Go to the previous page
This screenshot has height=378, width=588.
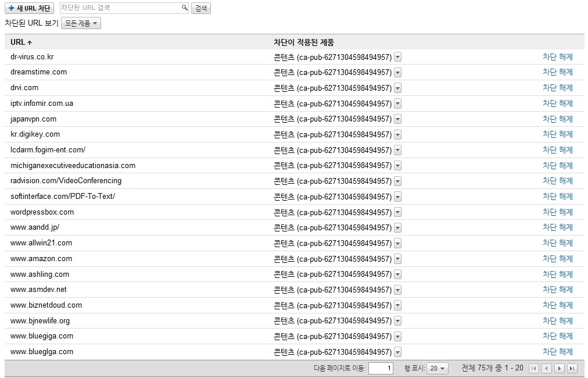547,368
